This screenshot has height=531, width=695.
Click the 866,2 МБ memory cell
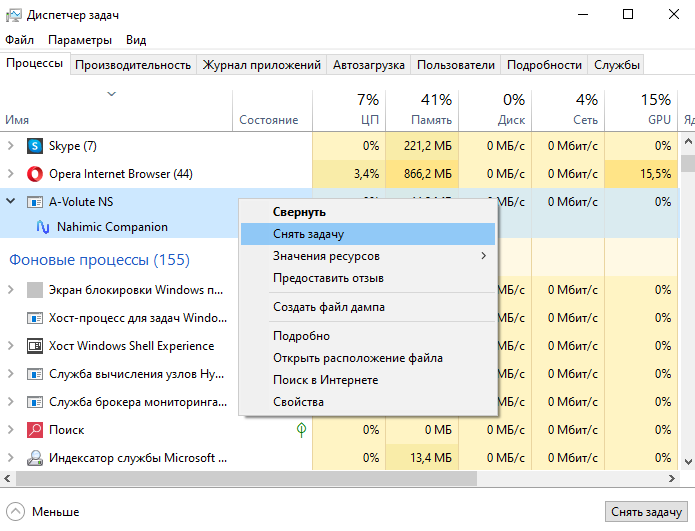(422, 174)
